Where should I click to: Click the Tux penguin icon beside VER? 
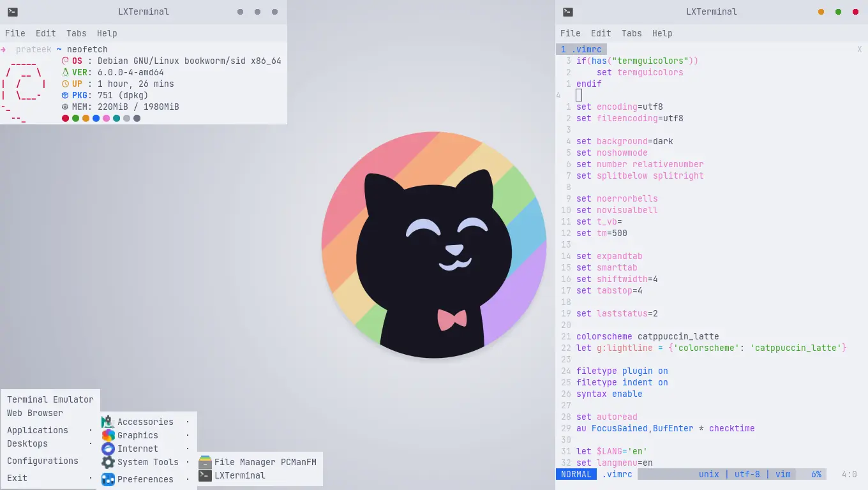point(65,72)
